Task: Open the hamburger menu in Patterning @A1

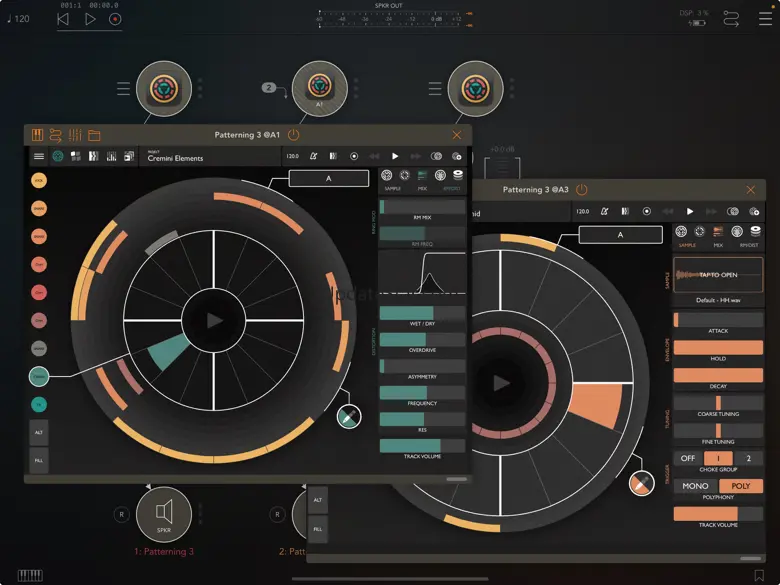Action: point(39,156)
